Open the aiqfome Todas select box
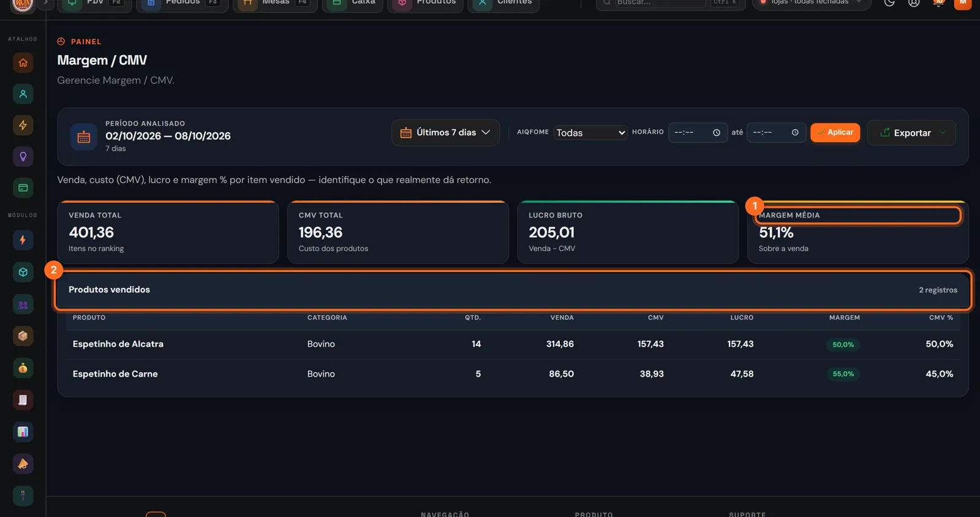Viewport: 980px width, 517px height. [x=590, y=132]
